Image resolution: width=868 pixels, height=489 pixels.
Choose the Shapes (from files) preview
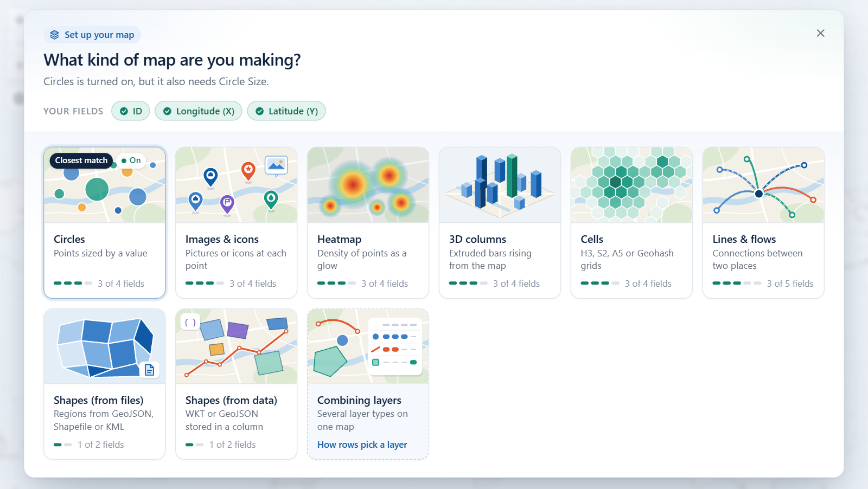(105, 347)
